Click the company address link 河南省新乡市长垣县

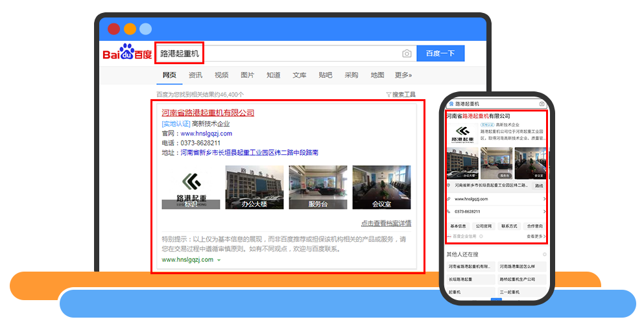(x=249, y=153)
